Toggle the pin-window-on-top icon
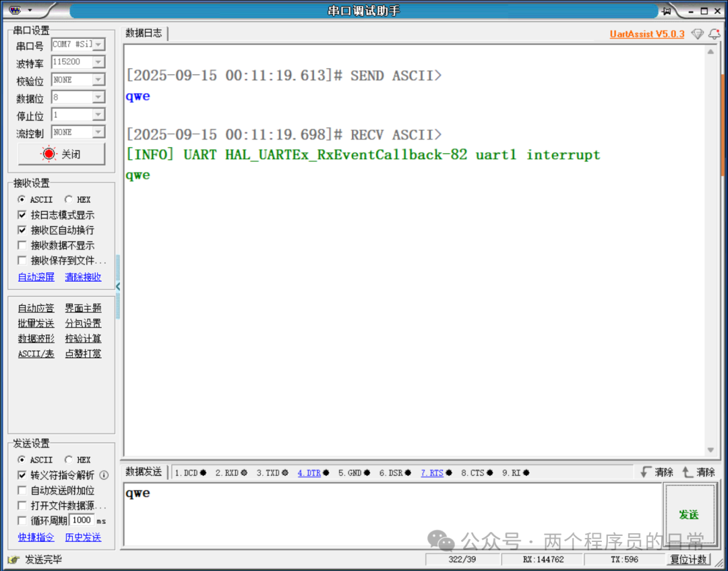The width and height of the screenshot is (728, 571). coord(667,11)
